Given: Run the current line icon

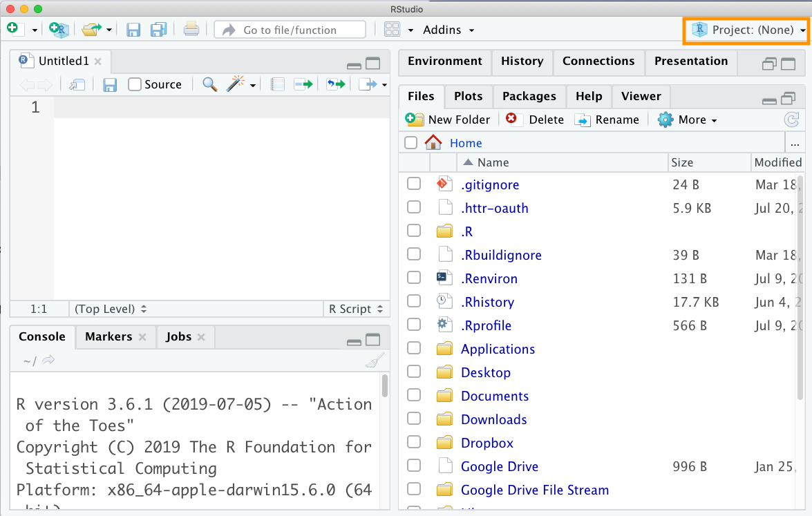Looking at the screenshot, I should [303, 84].
